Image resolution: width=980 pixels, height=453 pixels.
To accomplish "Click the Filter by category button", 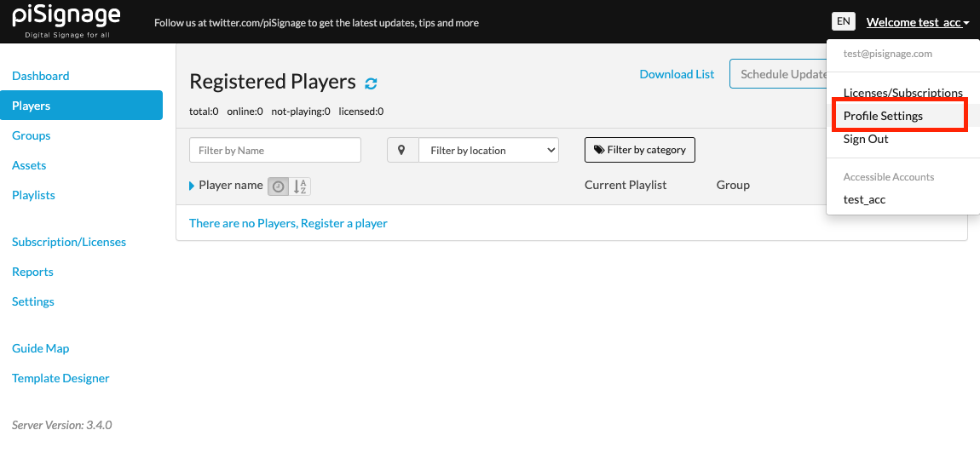I will 639,150.
